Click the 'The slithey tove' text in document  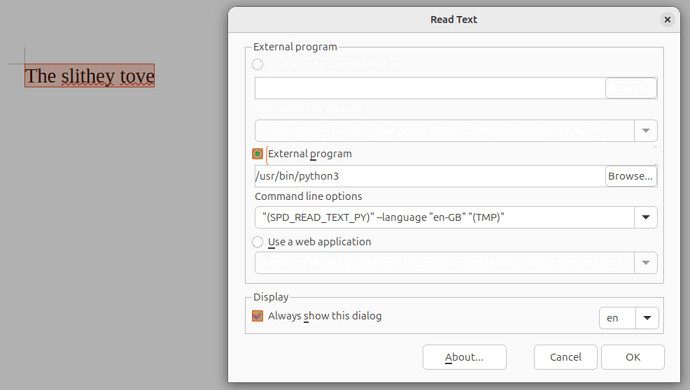pos(89,76)
